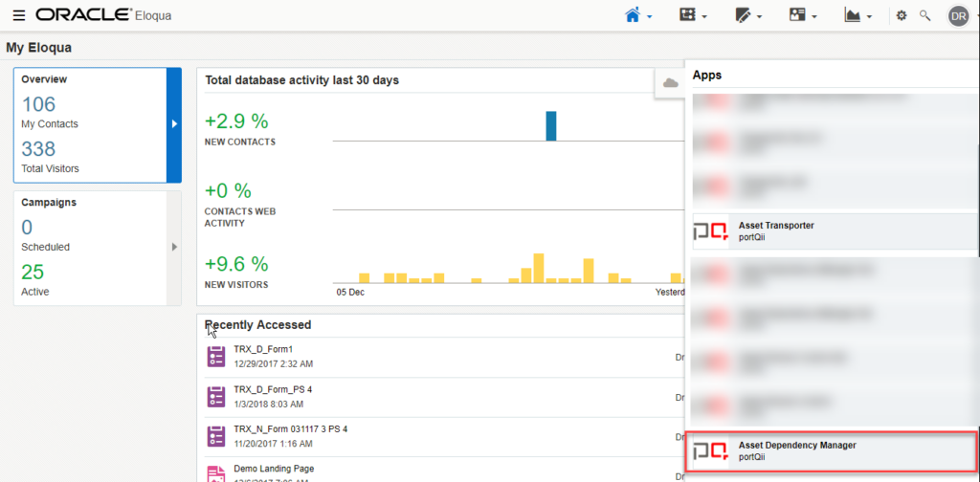Image resolution: width=980 pixels, height=482 pixels.
Task: Click the Home icon in top navigation
Action: [x=633, y=15]
